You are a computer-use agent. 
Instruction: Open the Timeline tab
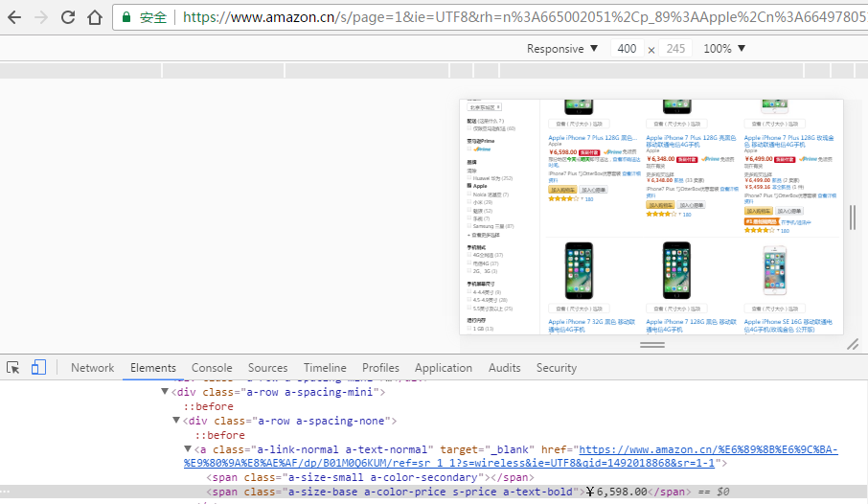pyautogui.click(x=325, y=368)
